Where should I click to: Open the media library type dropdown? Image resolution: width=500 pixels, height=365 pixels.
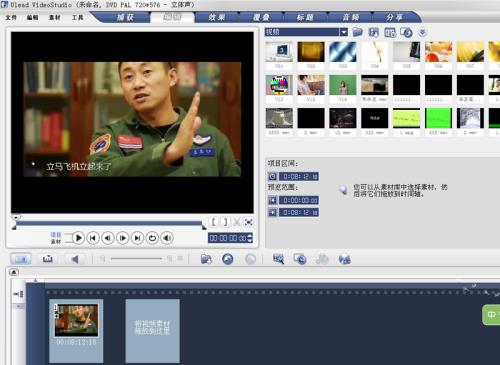(344, 32)
